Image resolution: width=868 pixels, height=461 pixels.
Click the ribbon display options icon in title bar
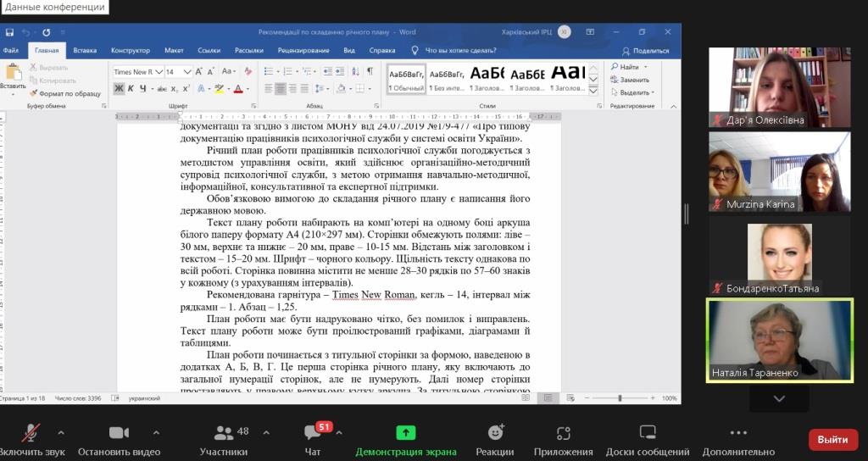click(590, 32)
